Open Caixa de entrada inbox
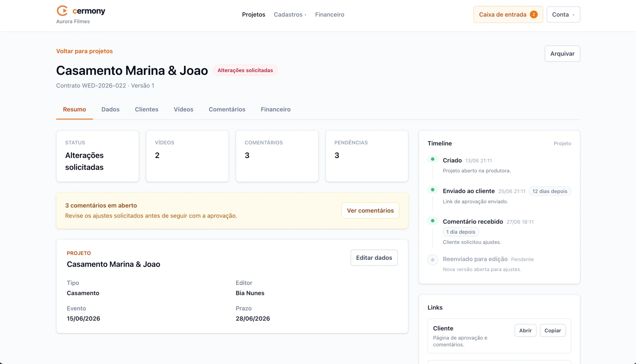Image resolution: width=636 pixels, height=364 pixels. point(508,14)
